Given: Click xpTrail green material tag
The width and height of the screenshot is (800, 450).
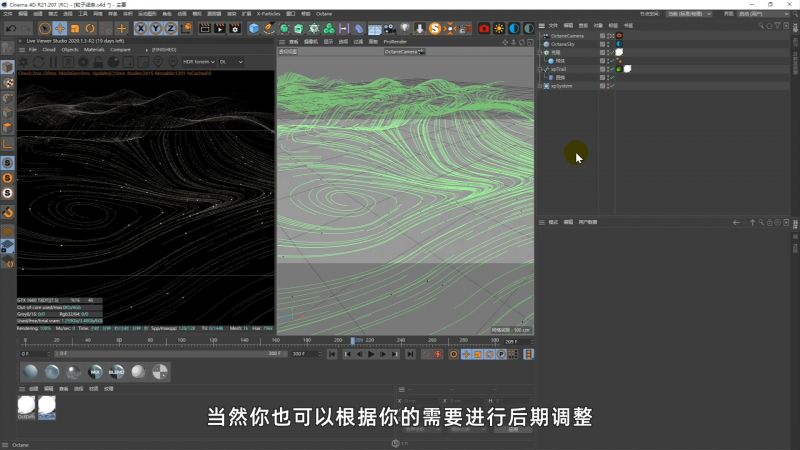Looking at the screenshot, I should pyautogui.click(x=619, y=69).
